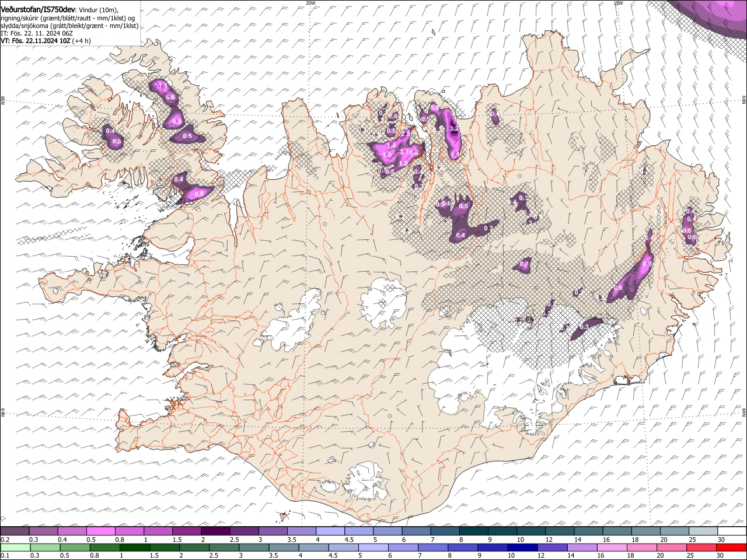Click the upper legend swatch between 0.2 and 0.3
The width and height of the screenshot is (747, 560).
click(15, 531)
